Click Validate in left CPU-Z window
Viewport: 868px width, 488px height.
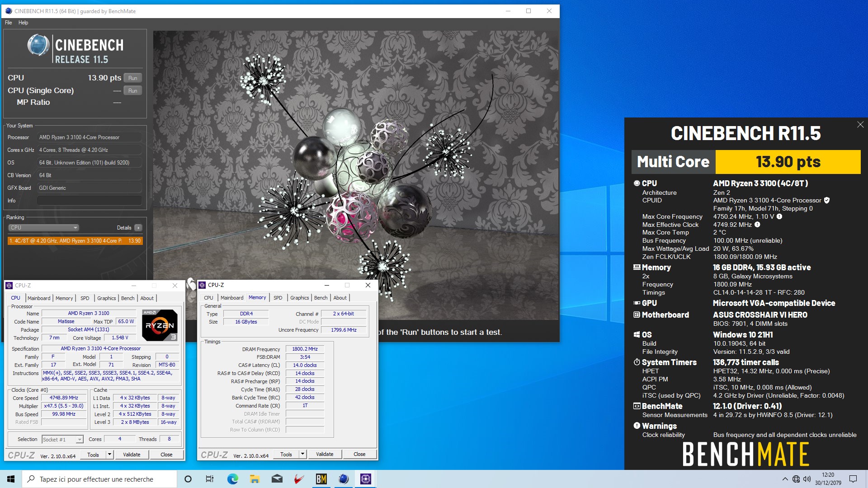coord(132,455)
